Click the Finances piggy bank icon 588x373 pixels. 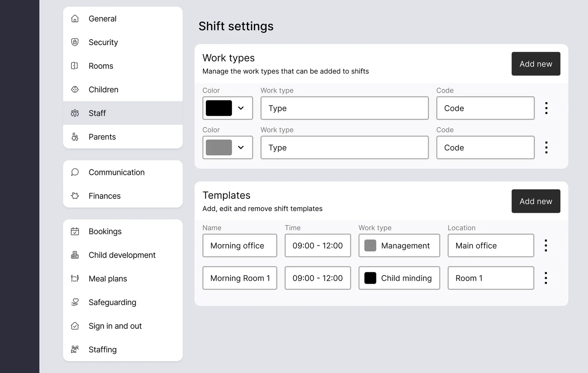75,196
